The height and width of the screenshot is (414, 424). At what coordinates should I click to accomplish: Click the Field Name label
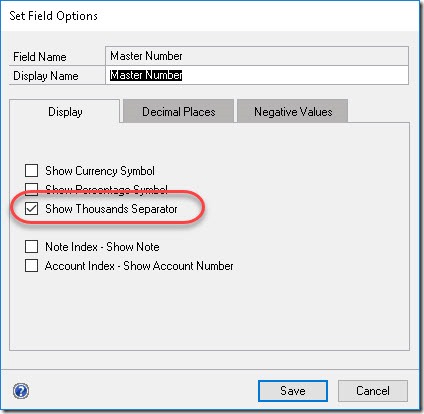(40, 57)
